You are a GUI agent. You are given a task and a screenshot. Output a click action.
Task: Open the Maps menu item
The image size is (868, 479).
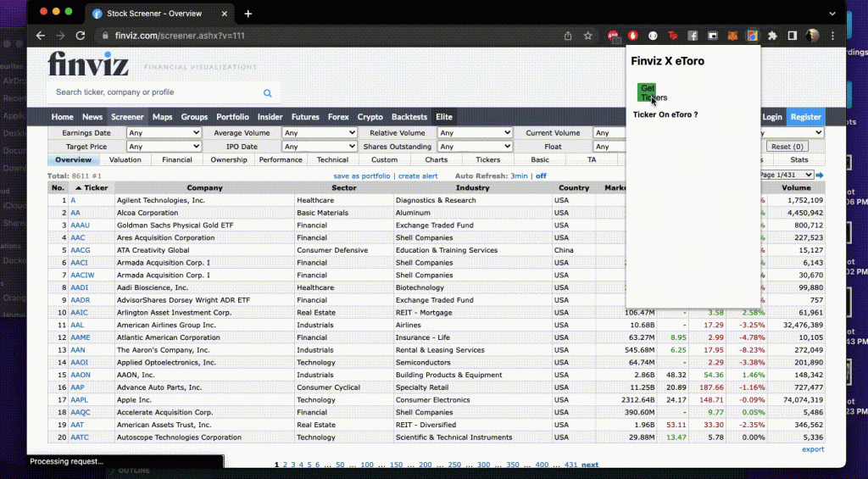point(163,117)
